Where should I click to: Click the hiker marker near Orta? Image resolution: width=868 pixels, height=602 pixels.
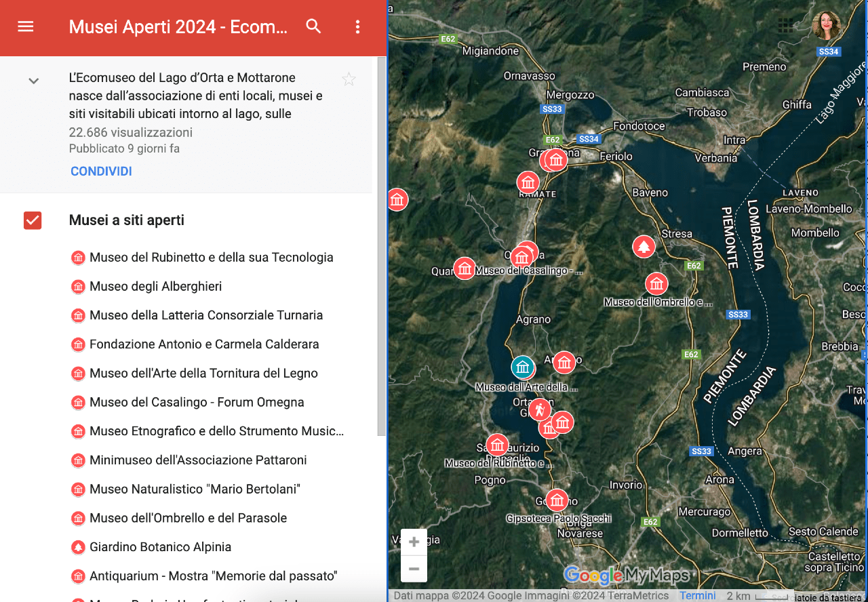540,409
